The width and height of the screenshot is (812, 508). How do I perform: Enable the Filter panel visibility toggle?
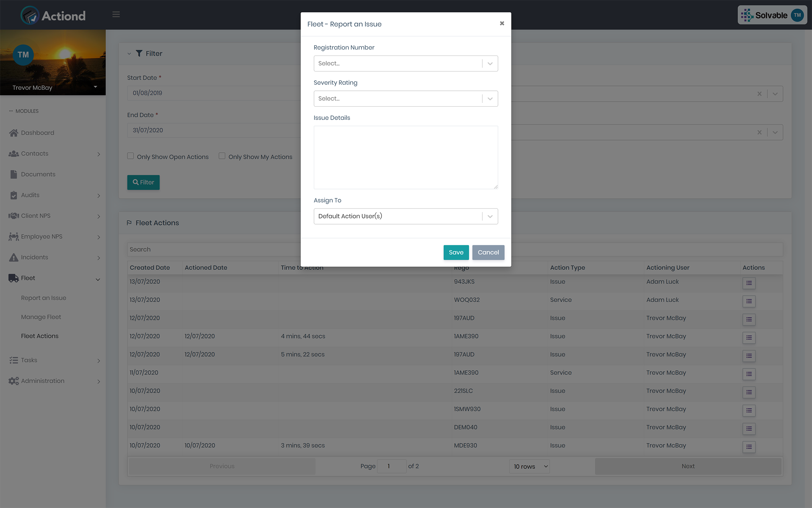pyautogui.click(x=129, y=53)
